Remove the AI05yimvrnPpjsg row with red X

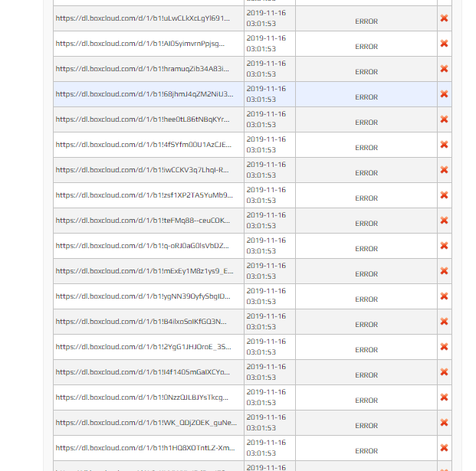[x=444, y=44]
